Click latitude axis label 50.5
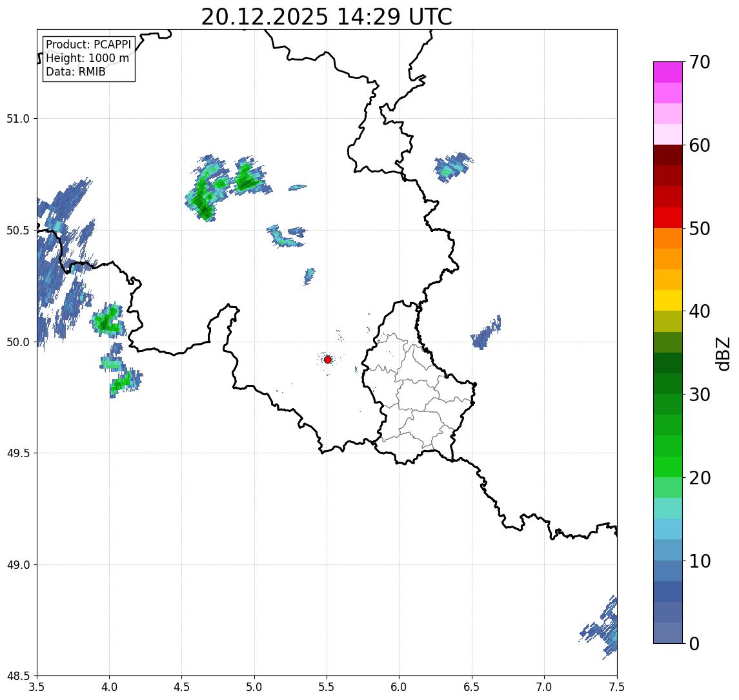 coord(18,231)
